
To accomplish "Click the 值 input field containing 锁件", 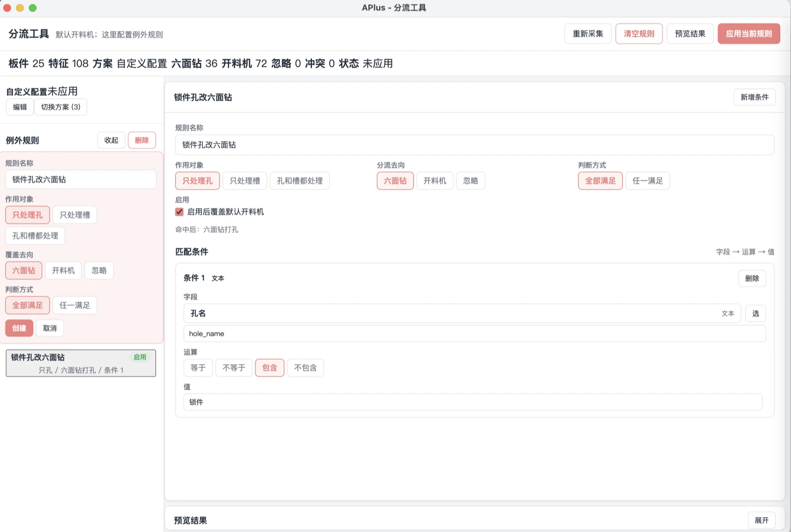I will pyautogui.click(x=473, y=402).
